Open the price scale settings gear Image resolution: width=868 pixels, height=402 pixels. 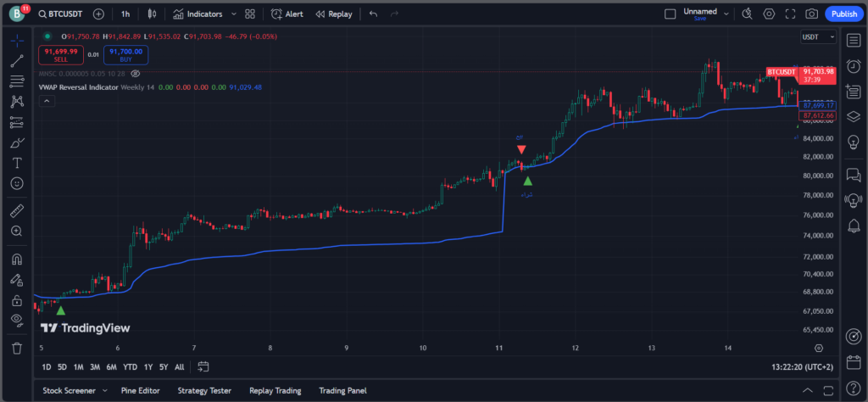[819, 349]
